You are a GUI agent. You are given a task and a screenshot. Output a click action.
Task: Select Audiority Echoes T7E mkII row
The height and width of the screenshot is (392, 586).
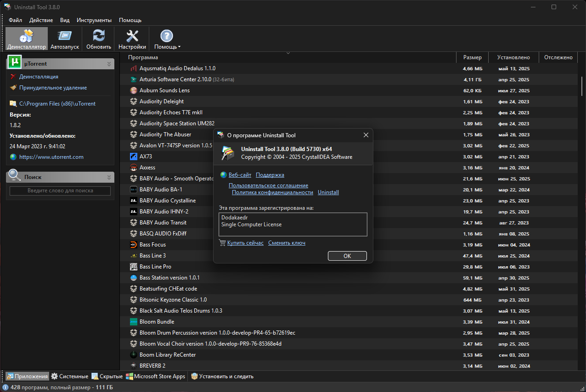pos(349,112)
